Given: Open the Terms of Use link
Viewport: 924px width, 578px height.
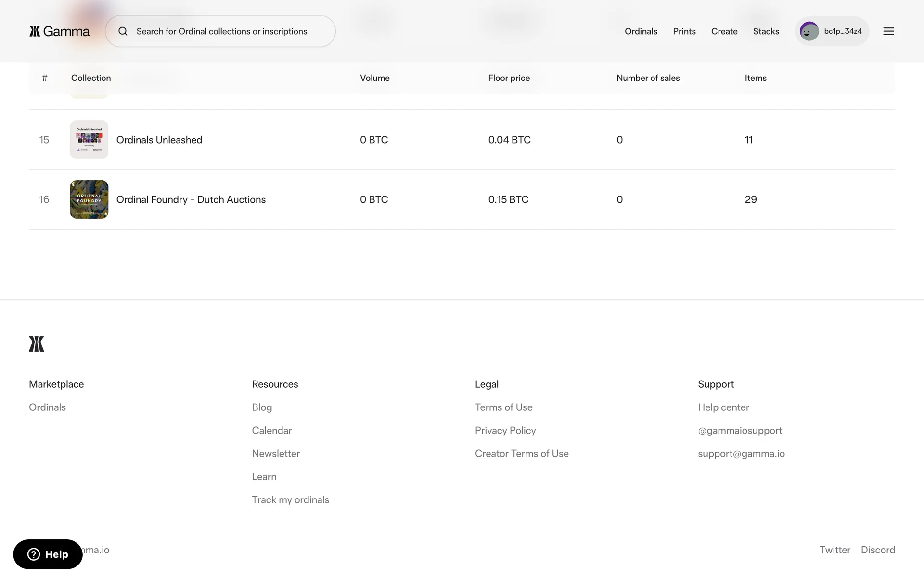Looking at the screenshot, I should click(503, 407).
